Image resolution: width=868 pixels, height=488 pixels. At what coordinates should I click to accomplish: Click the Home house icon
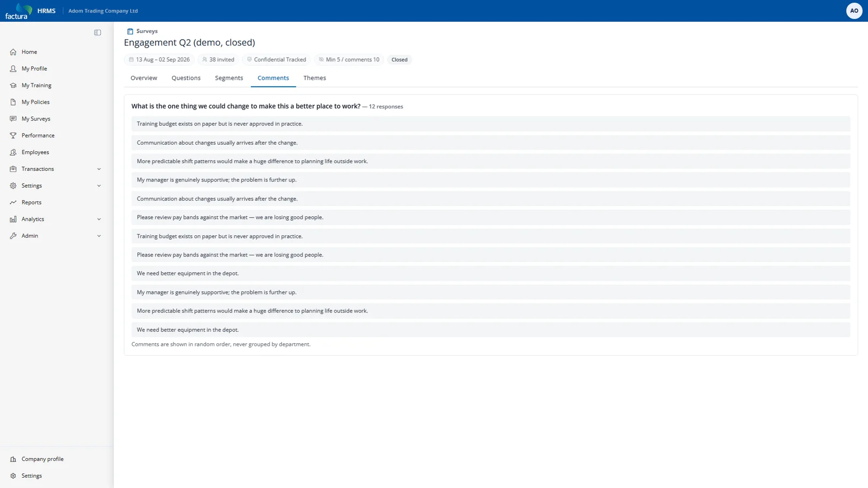tap(13, 52)
